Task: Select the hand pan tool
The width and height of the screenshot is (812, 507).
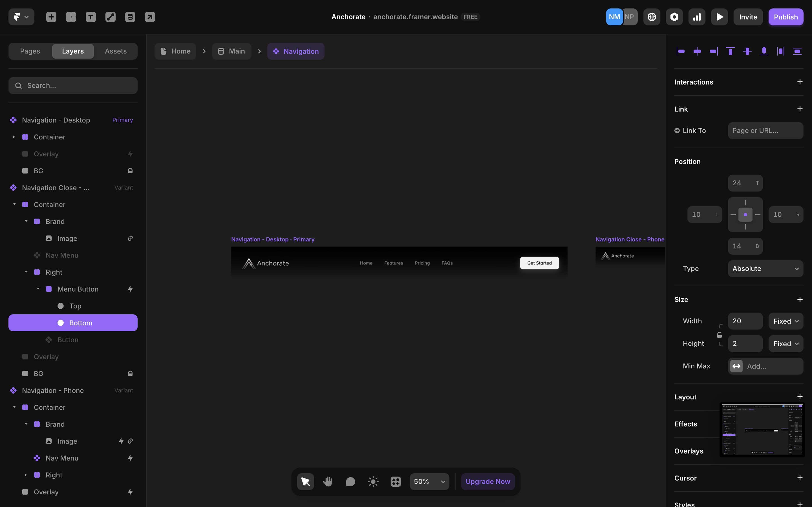Action: pyautogui.click(x=328, y=482)
